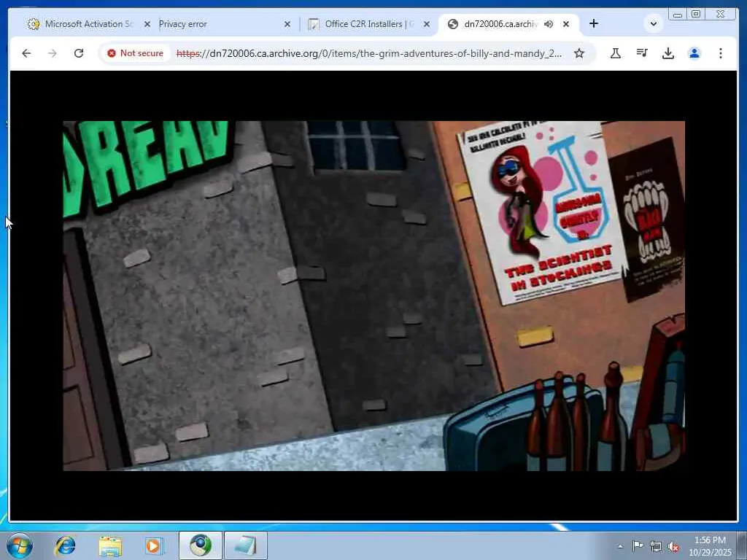Open the network tray icon
747x560 pixels.
(656, 546)
